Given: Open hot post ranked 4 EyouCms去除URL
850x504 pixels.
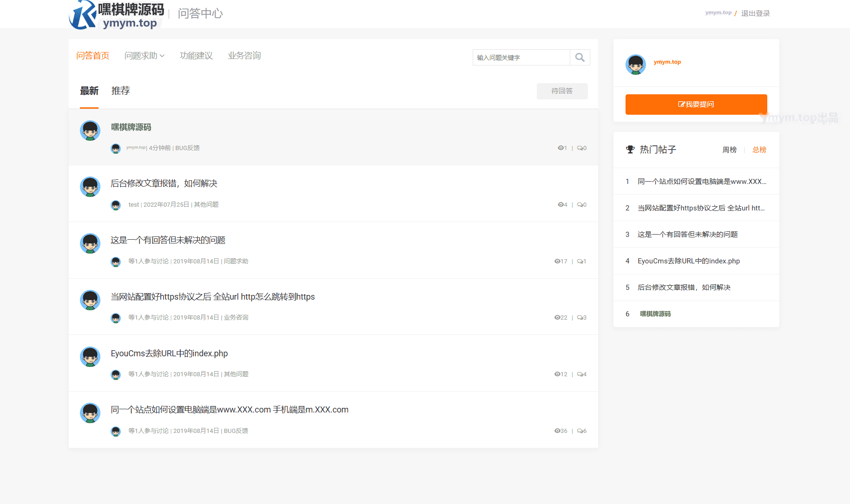Looking at the screenshot, I should pos(689,261).
